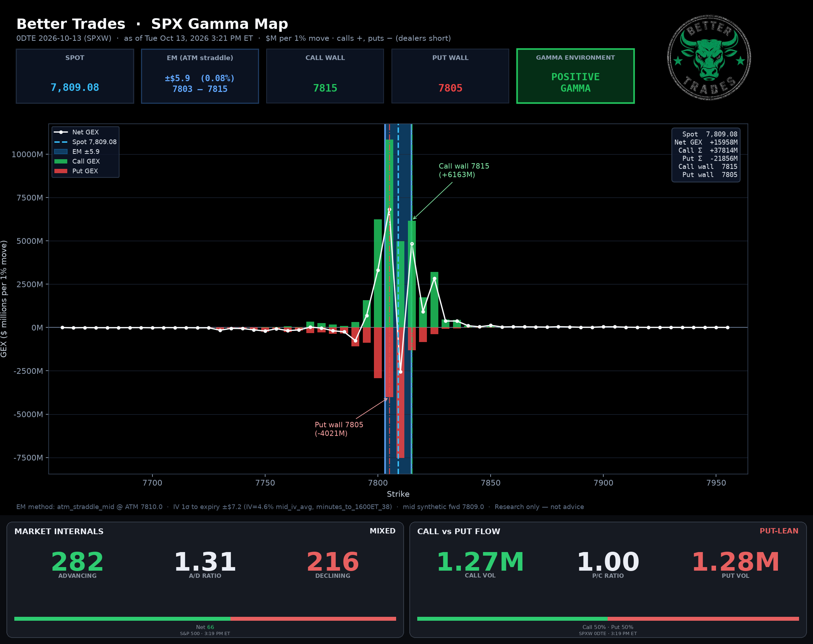Click the PUT WALL 7805 card
813x644 pixels.
tap(450, 76)
